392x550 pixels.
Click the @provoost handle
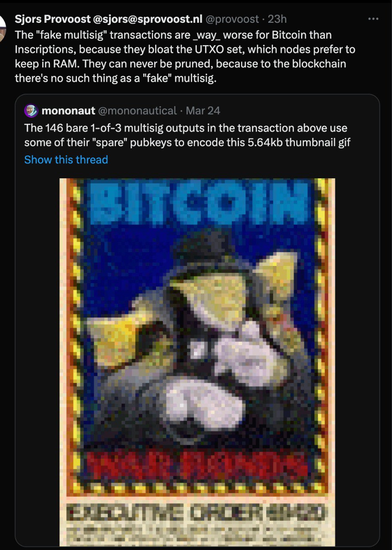click(x=232, y=19)
